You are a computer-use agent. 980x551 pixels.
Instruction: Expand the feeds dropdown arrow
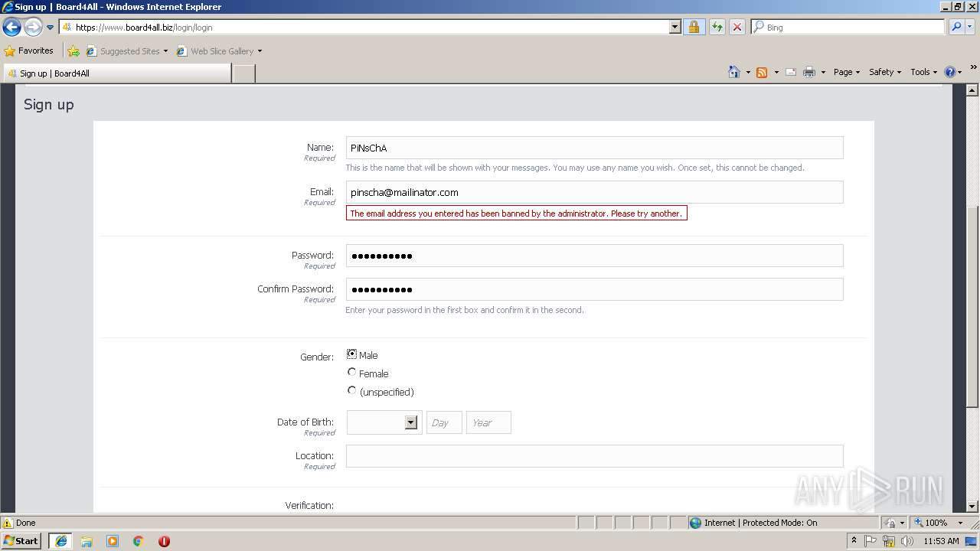[x=776, y=72]
